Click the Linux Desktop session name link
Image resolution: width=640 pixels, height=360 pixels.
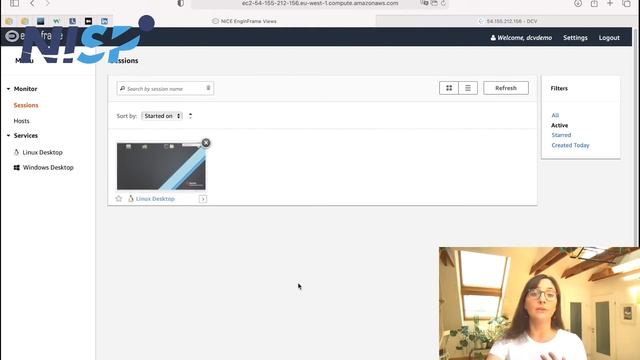coord(155,199)
